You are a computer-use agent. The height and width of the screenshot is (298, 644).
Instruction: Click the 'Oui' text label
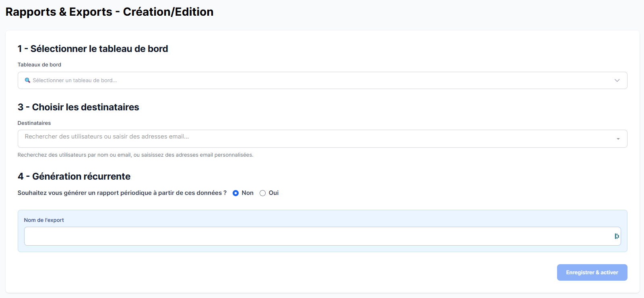pyautogui.click(x=274, y=193)
